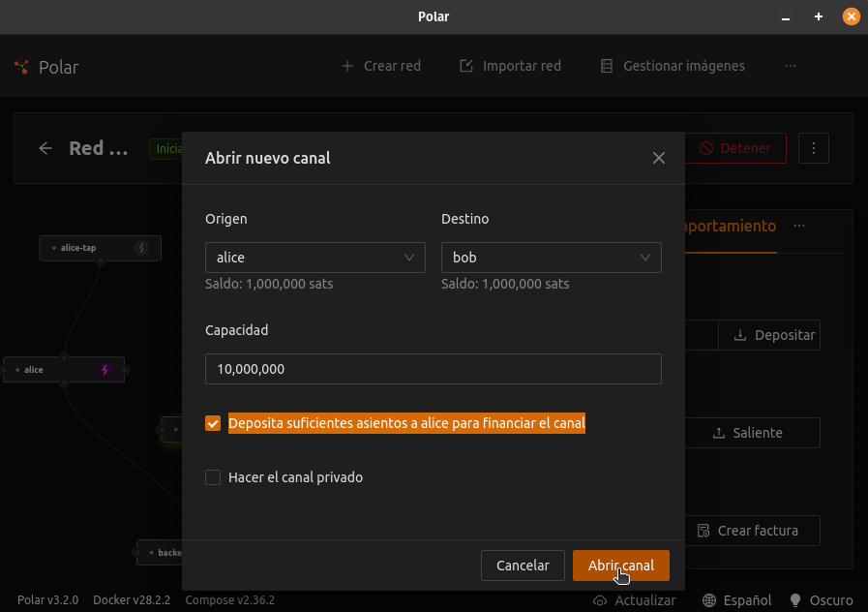868x612 pixels.
Task: Open Gestionar imágenes in the top bar
Action: [x=673, y=66]
